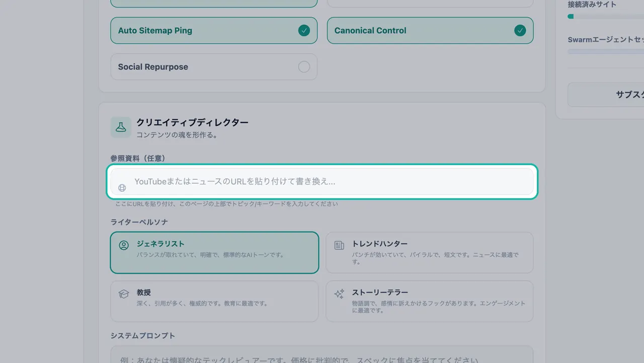Click the 接続済みサイト usage bar
This screenshot has height=363, width=644.
606,16
